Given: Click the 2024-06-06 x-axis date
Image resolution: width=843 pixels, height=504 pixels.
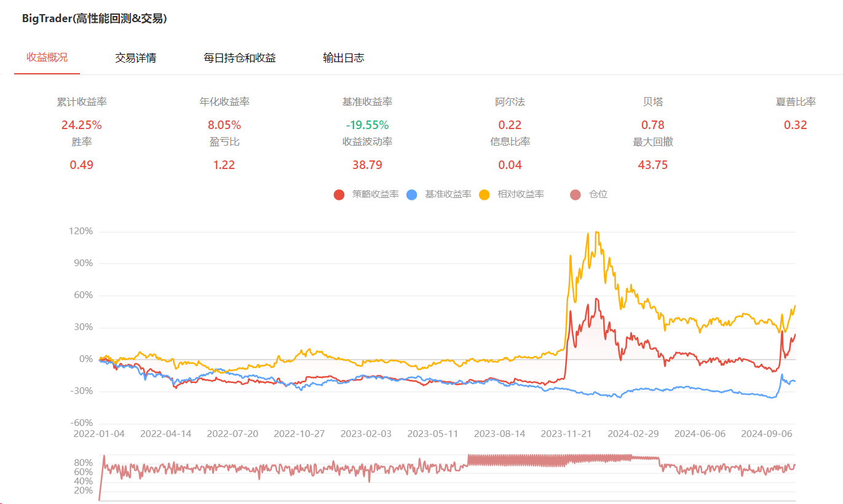Looking at the screenshot, I should (x=700, y=433).
